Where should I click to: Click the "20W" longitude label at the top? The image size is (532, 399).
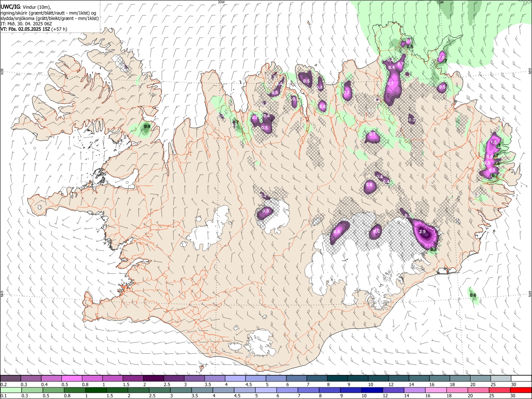pos(221,2)
